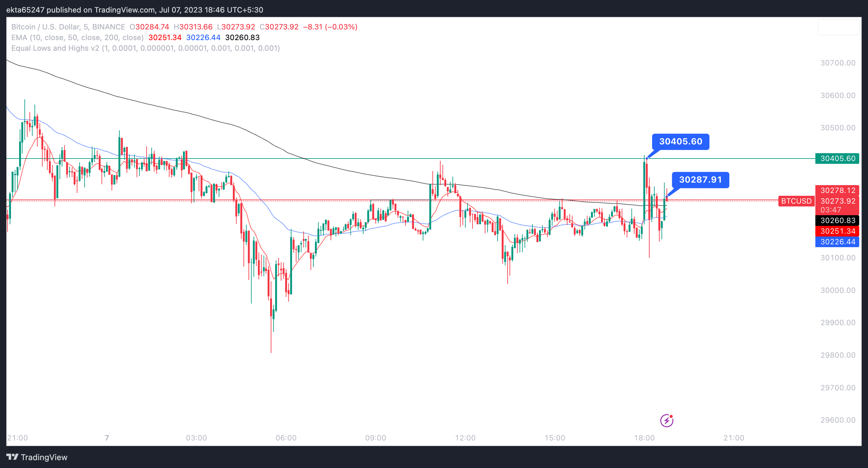Click the blue 30405.60 price callout bubble

681,142
